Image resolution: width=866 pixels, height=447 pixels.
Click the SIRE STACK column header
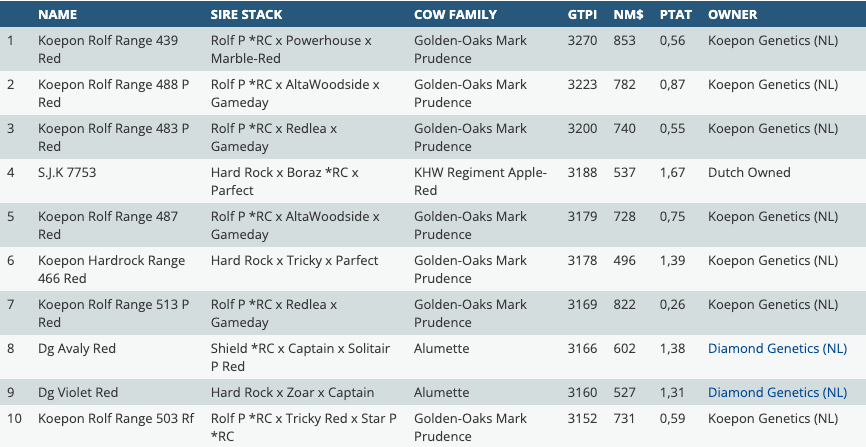coord(246,15)
